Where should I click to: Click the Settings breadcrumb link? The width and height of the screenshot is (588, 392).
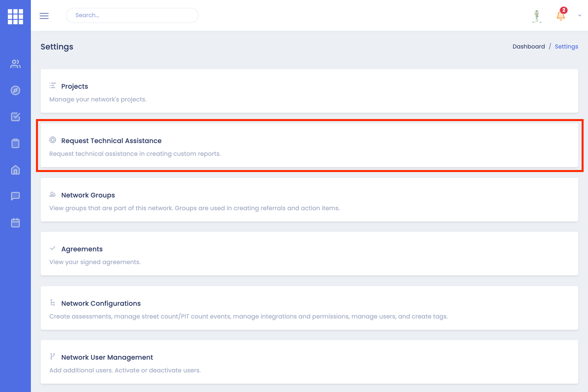566,47
